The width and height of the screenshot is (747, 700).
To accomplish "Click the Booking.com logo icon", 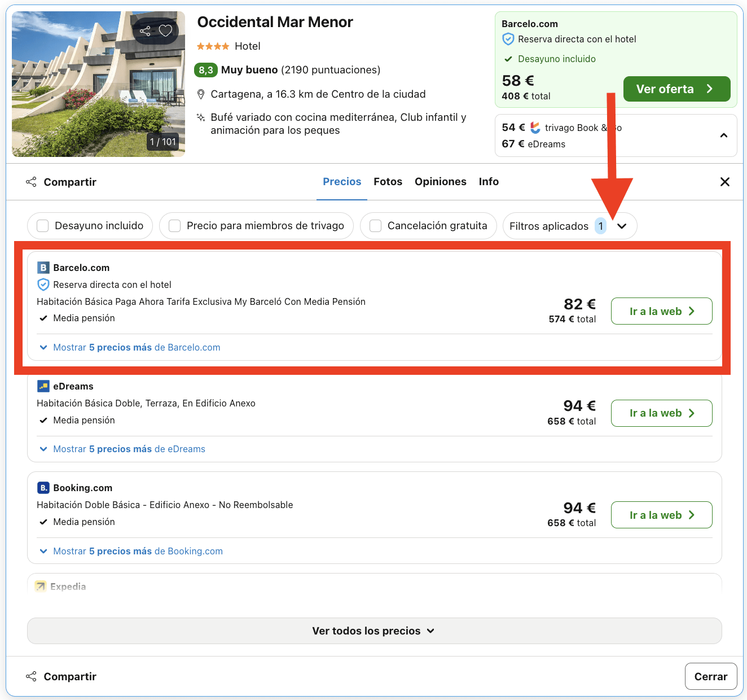I will 42,487.
